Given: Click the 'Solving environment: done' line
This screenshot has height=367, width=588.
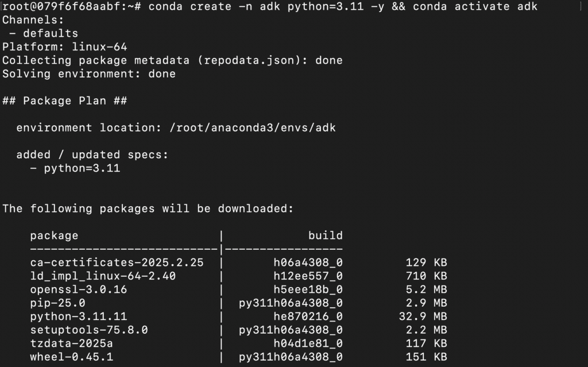Looking at the screenshot, I should [89, 74].
